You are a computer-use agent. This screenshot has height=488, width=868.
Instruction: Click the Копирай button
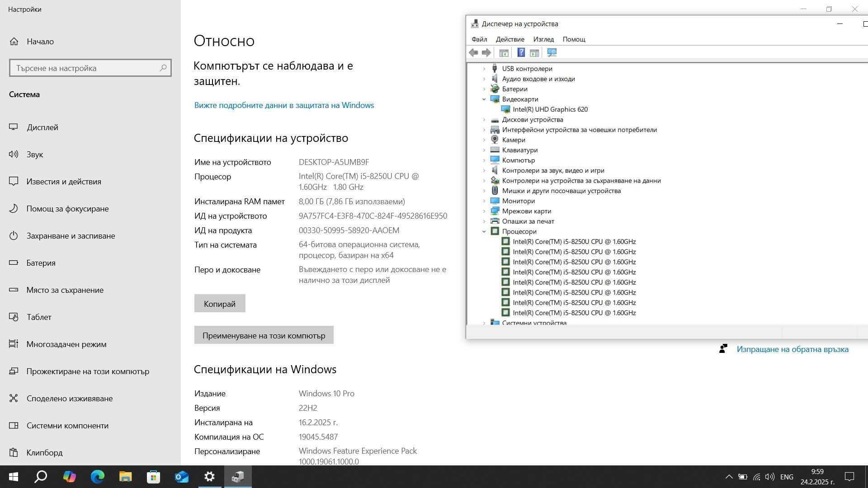click(x=220, y=304)
